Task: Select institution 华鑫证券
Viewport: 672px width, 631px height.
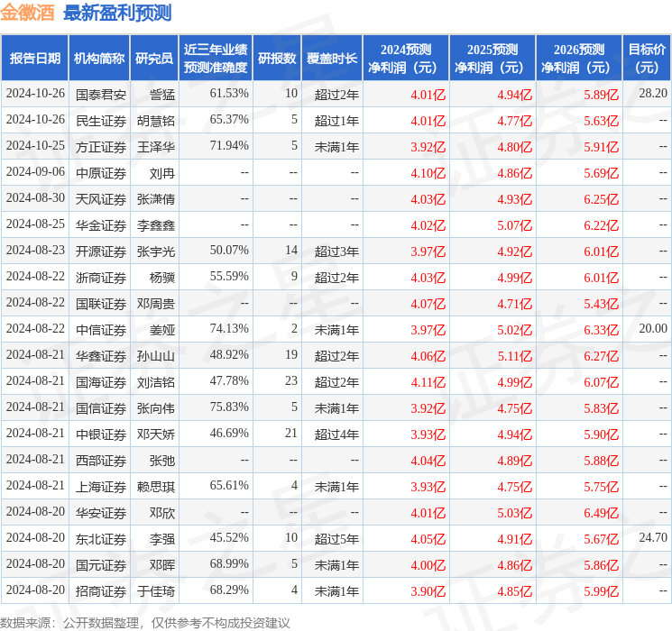Action: [101, 356]
